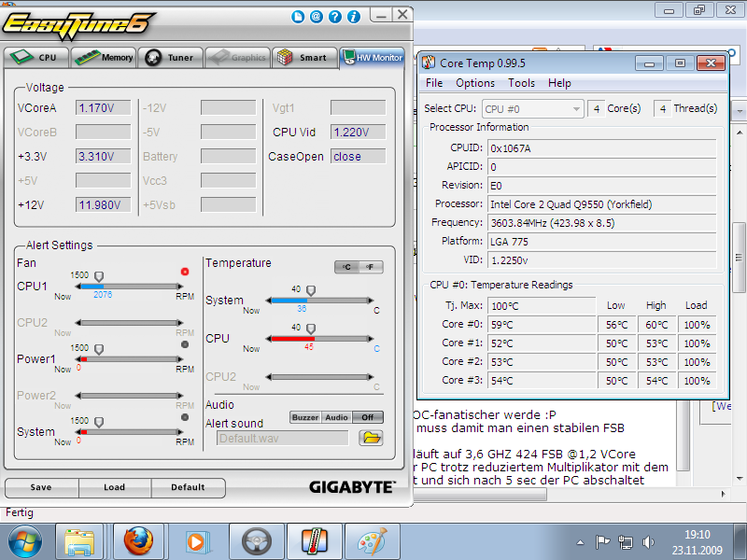
Task: Click the browser vertical scrollbar down arrow
Action: pos(740,478)
